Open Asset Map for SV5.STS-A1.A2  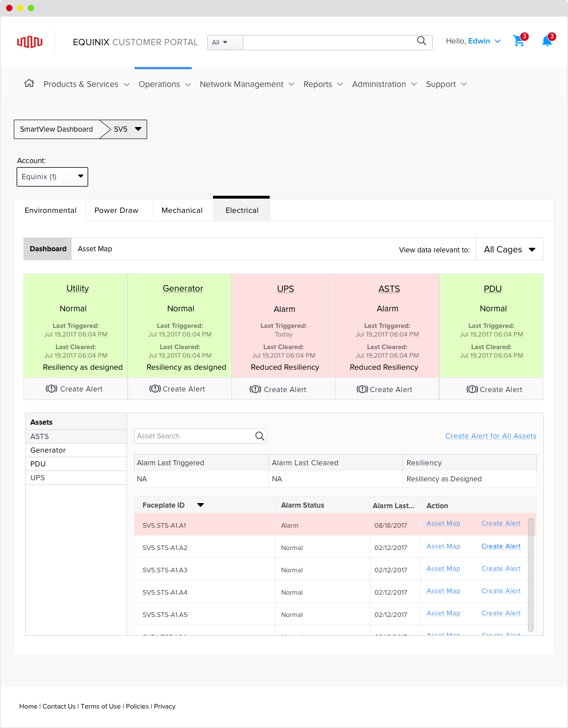[443, 546]
